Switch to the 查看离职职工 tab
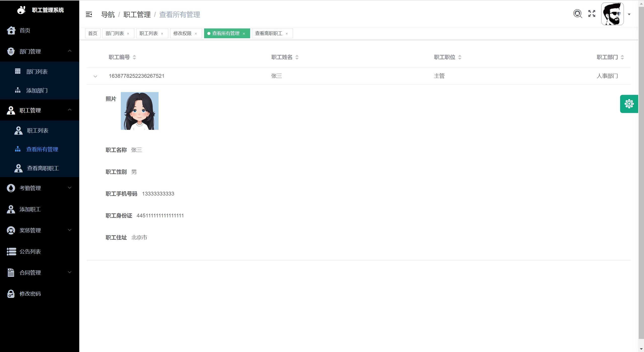644x352 pixels. click(269, 33)
